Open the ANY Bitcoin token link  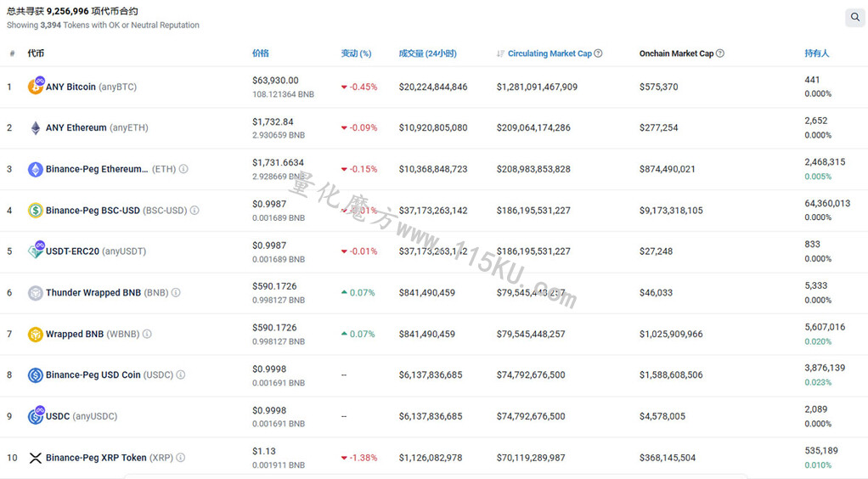click(x=92, y=87)
